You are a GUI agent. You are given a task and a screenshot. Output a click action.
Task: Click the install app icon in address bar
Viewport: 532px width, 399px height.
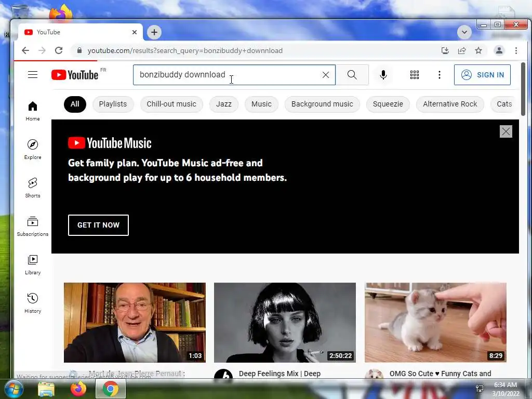(445, 50)
